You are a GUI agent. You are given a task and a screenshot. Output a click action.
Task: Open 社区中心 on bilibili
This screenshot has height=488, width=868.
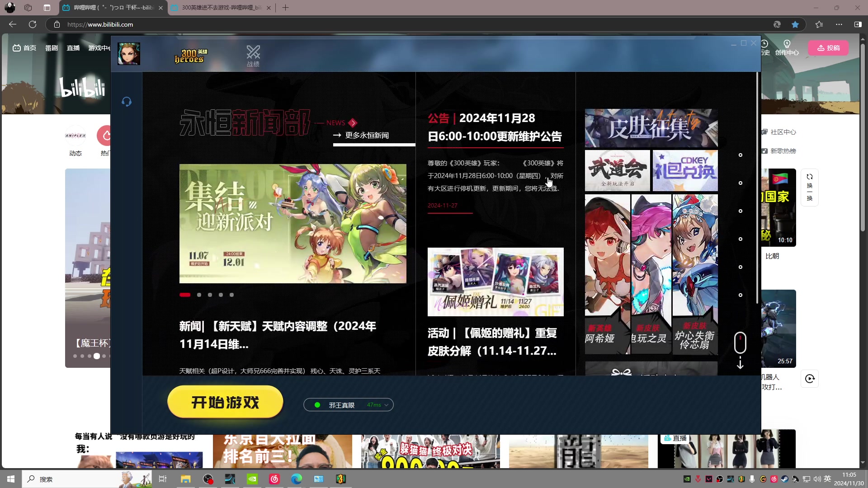[x=780, y=132]
